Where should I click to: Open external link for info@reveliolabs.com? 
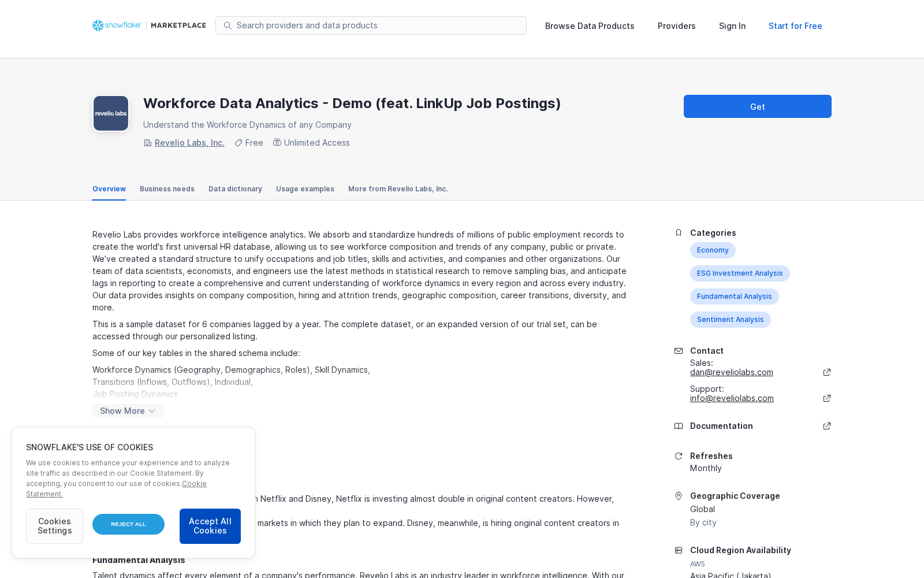pyautogui.click(x=827, y=398)
